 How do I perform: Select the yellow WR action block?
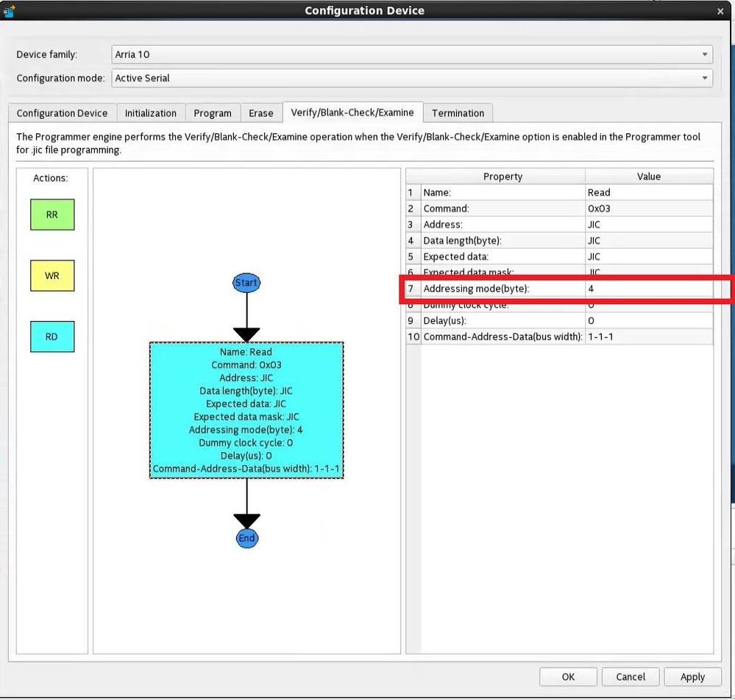52,276
